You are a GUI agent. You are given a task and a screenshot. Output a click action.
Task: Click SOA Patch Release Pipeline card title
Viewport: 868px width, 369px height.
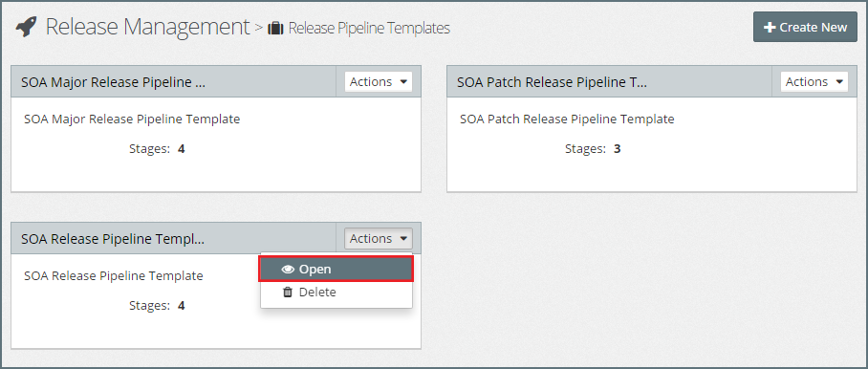coord(552,82)
